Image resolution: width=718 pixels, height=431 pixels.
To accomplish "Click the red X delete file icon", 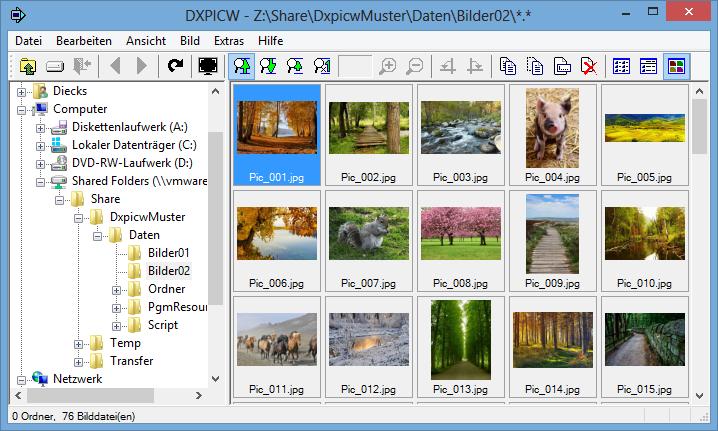I will coord(590,66).
